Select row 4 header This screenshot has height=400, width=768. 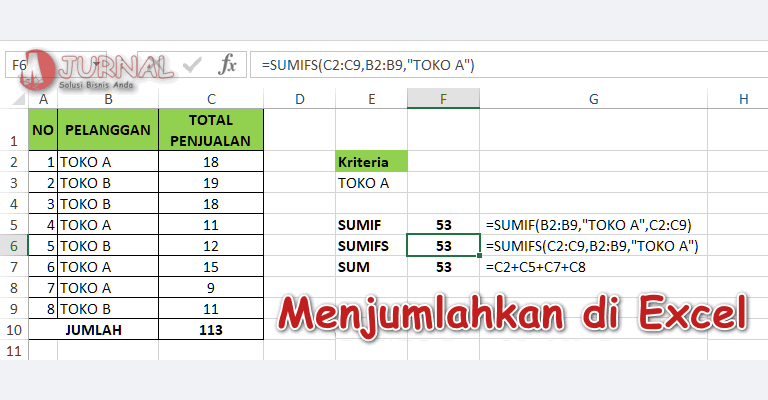tap(14, 204)
